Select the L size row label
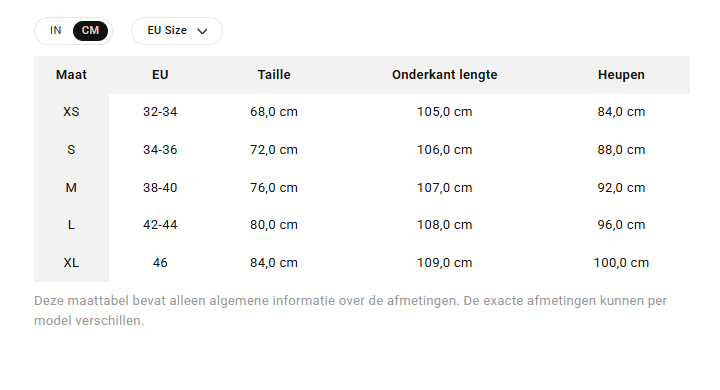This screenshot has width=720, height=390. point(71,225)
